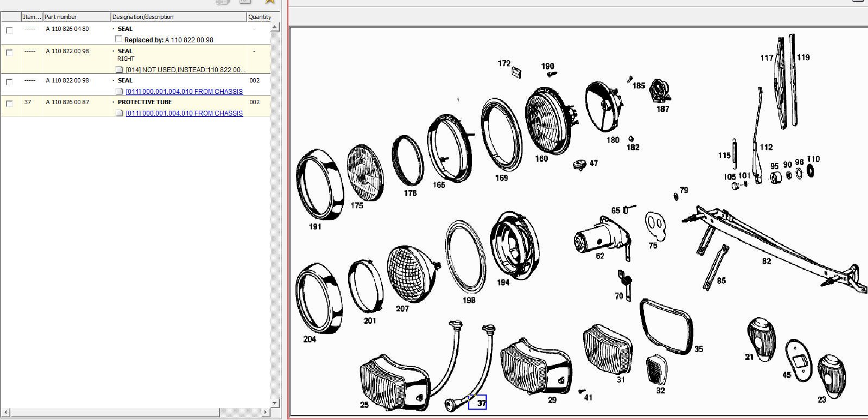Select part number A 110 826 00 87

tap(67, 102)
